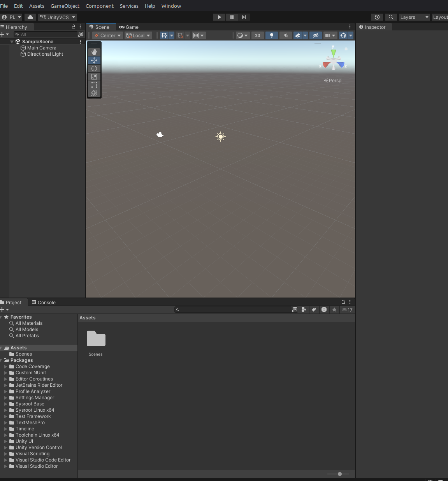Search by Type icon in Project panel
The width and height of the screenshot is (448, 481).
[x=304, y=310]
